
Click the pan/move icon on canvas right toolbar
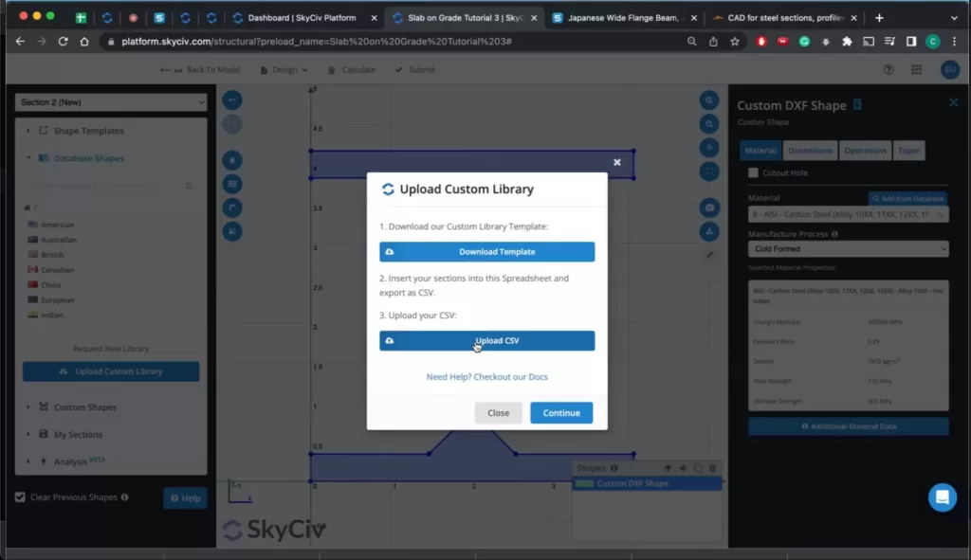click(x=709, y=148)
